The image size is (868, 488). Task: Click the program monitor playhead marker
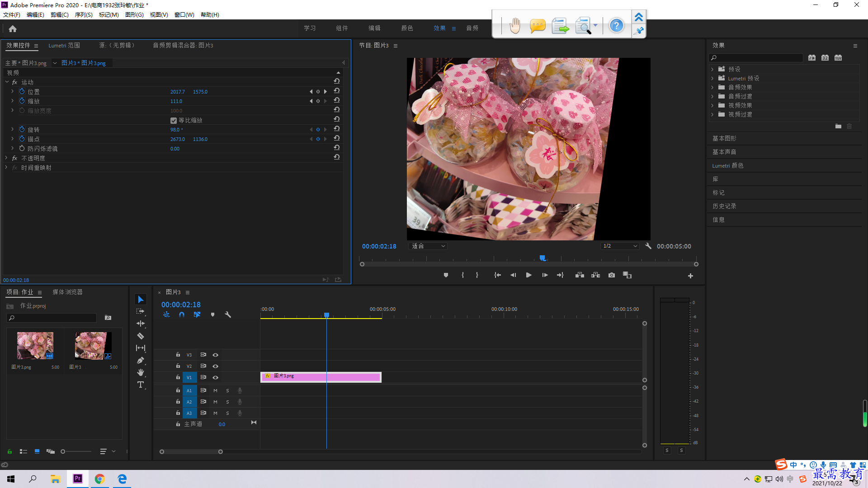click(x=542, y=258)
